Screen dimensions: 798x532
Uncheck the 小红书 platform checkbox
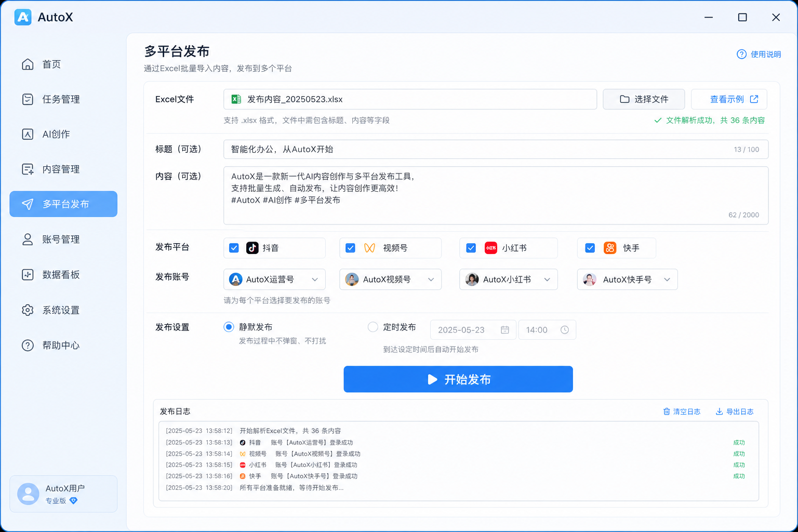click(x=471, y=248)
